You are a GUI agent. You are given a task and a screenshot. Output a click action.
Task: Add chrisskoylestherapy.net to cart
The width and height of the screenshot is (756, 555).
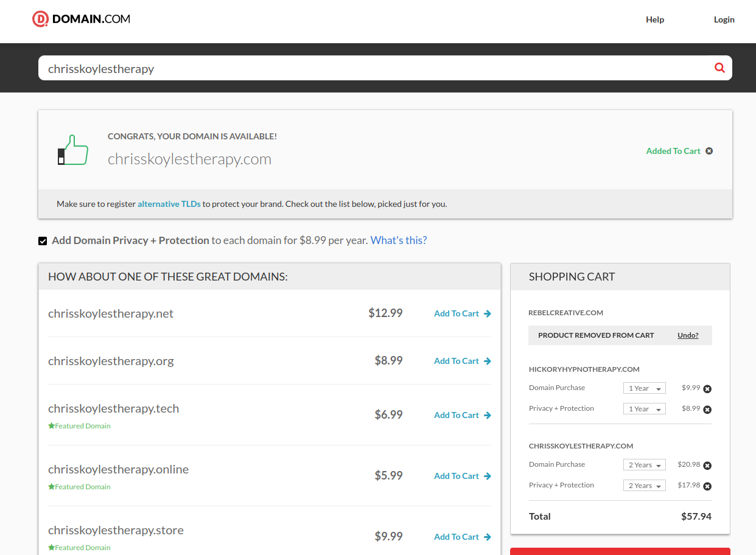coord(457,314)
